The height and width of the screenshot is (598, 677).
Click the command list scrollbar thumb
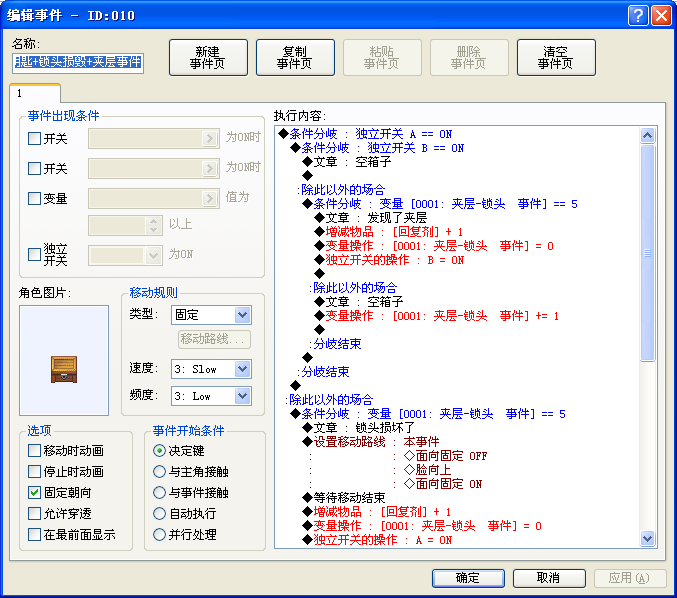[648, 253]
